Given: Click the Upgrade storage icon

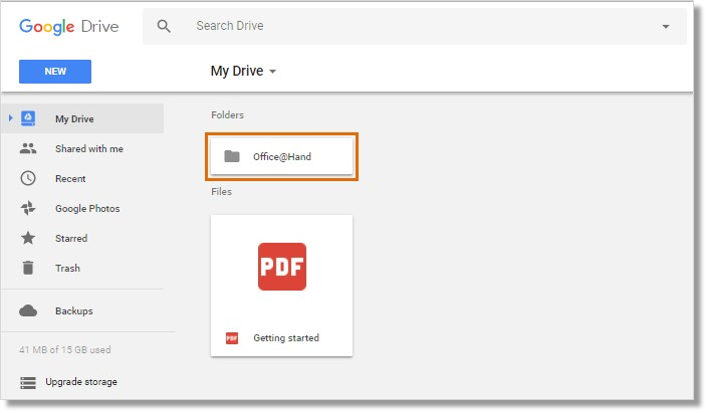Looking at the screenshot, I should point(28,382).
